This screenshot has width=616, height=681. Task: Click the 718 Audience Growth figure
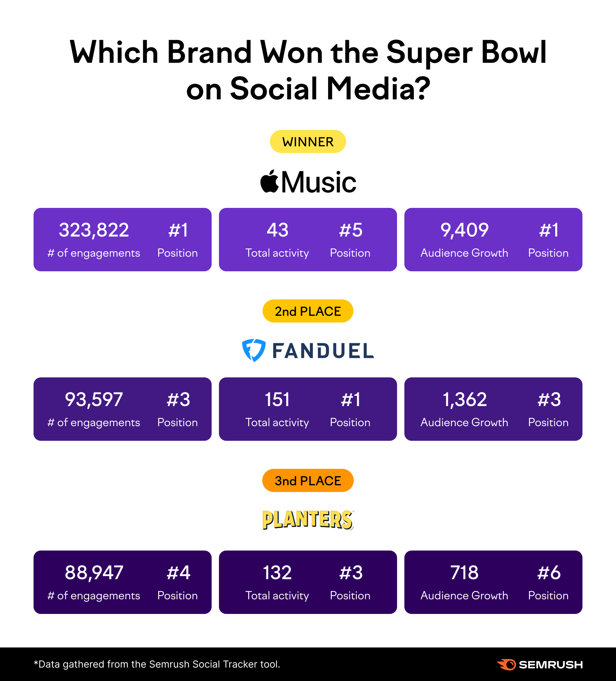pyautogui.click(x=465, y=572)
